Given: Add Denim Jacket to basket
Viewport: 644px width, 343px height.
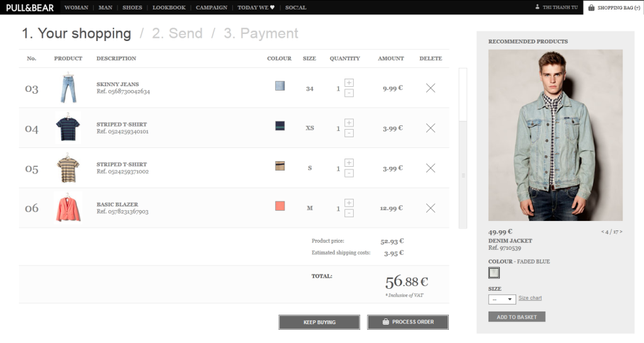Looking at the screenshot, I should [x=516, y=317].
